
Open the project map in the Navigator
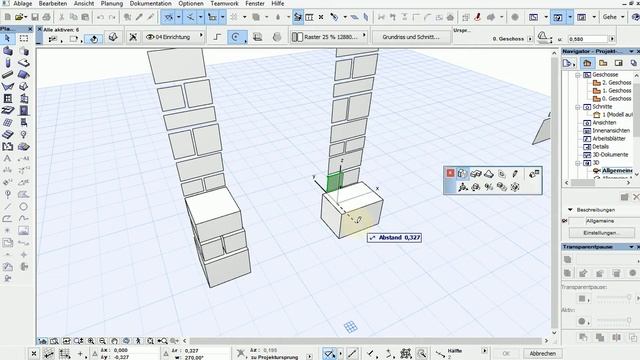(587, 63)
